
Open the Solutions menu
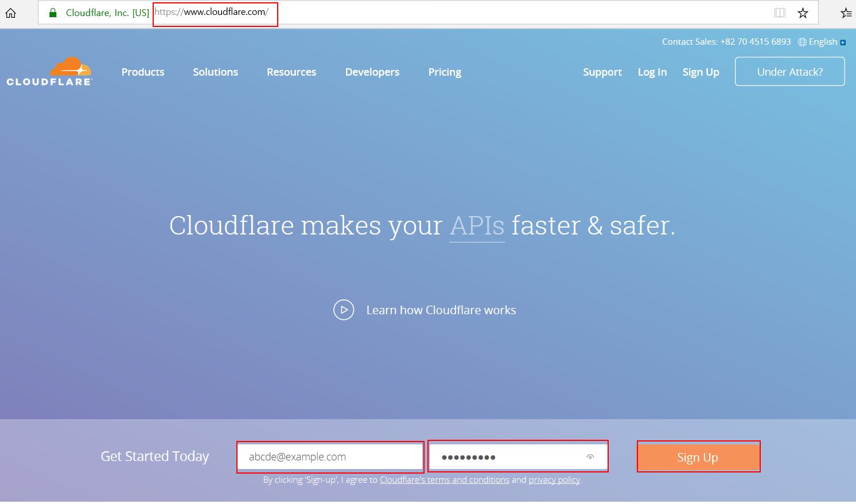(x=215, y=72)
